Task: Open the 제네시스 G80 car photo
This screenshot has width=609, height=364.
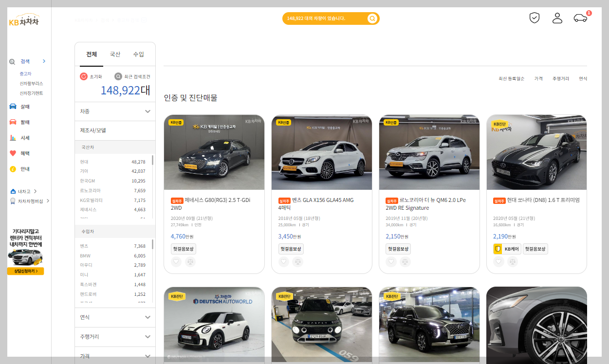Action: [x=214, y=152]
